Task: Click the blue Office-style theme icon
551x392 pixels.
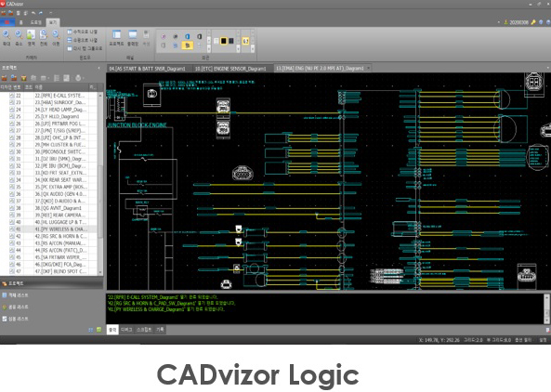Action: [188, 36]
